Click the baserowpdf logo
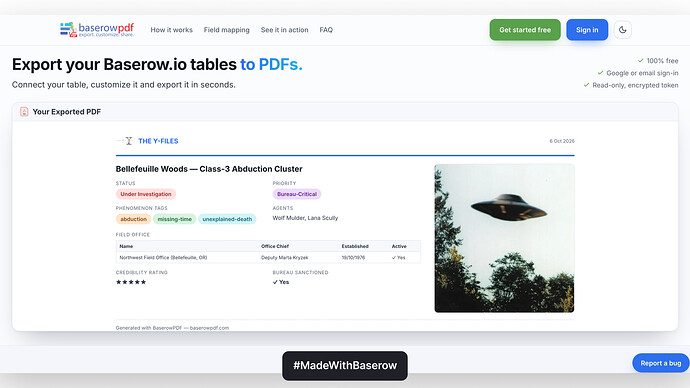The image size is (690, 388). click(97, 29)
